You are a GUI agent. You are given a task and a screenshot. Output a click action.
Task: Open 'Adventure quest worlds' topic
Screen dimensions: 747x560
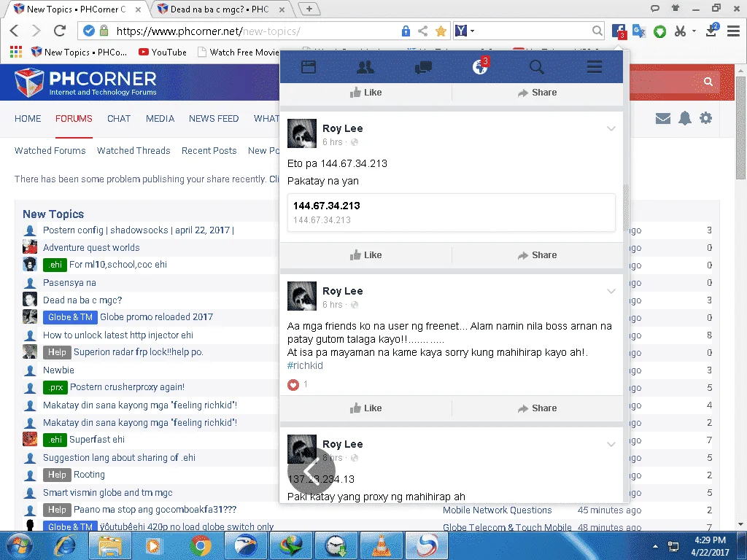(91, 248)
